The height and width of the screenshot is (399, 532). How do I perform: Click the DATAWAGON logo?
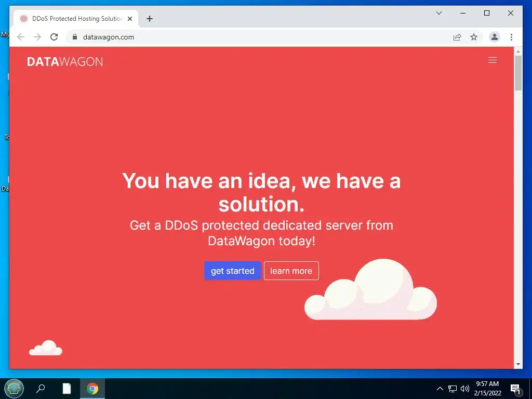point(65,62)
